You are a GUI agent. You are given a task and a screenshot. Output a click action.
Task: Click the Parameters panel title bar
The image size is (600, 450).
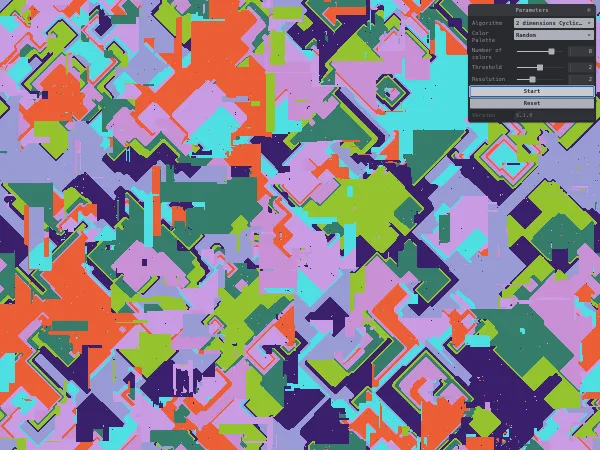pos(532,10)
